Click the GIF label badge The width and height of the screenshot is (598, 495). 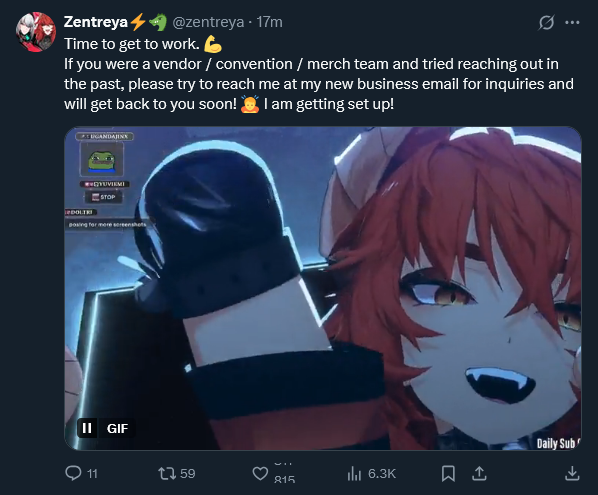(117, 428)
